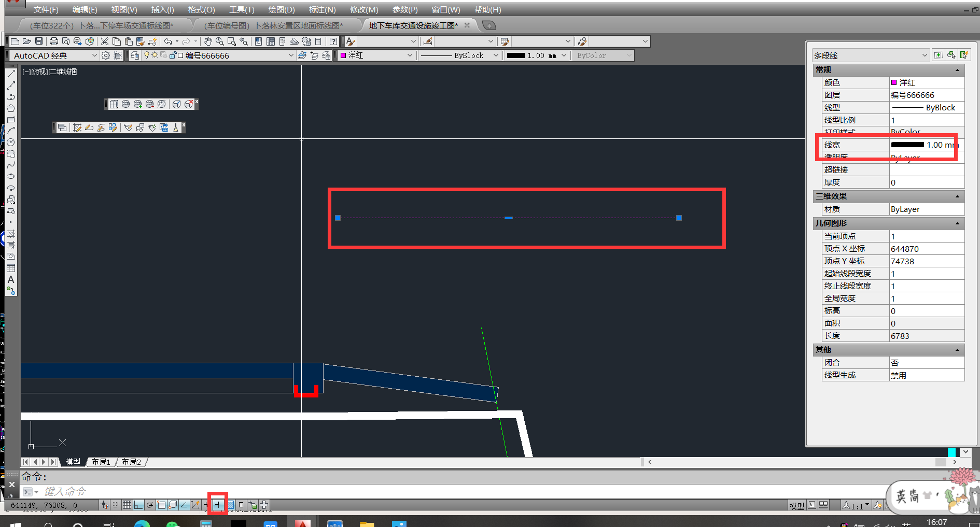
Task: Toggle Snap mode in status bar
Action: point(116,505)
